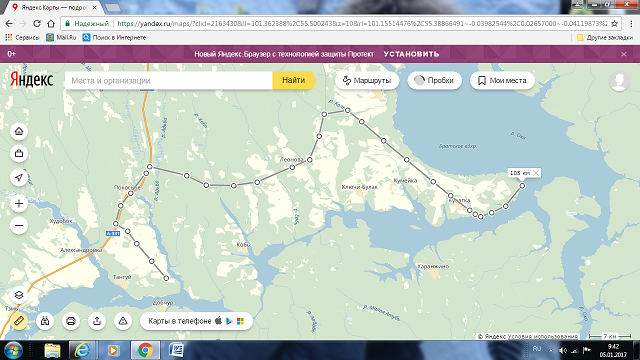Focus the Места и организации search field
Screen dimensions: 640x360
coord(169,80)
